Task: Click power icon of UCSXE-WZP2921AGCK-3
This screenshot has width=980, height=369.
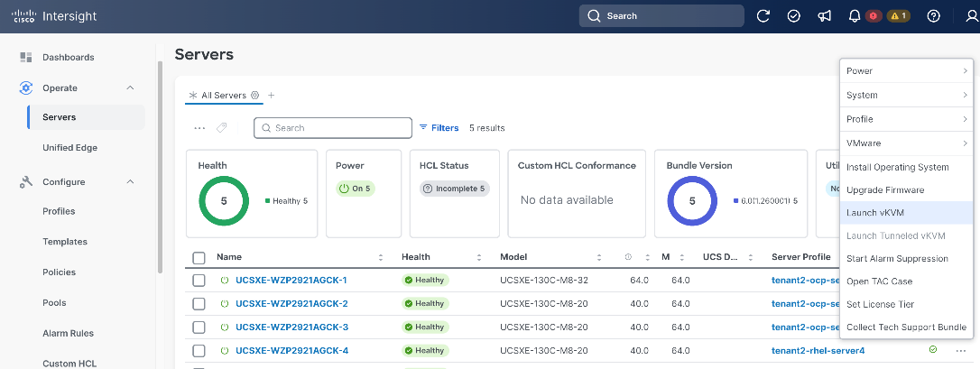Action: [225, 327]
